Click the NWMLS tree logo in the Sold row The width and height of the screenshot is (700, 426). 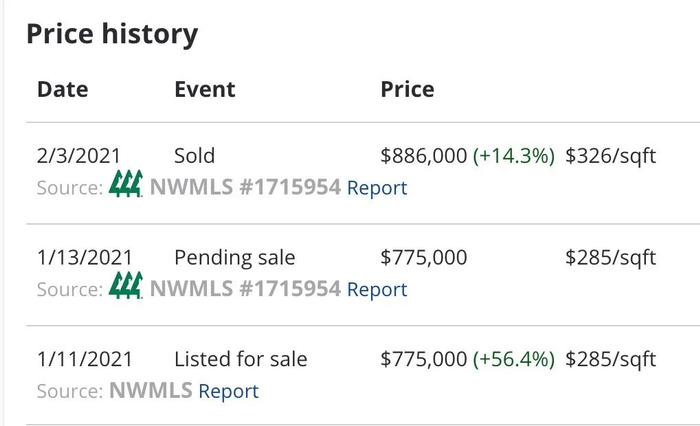coord(126,185)
